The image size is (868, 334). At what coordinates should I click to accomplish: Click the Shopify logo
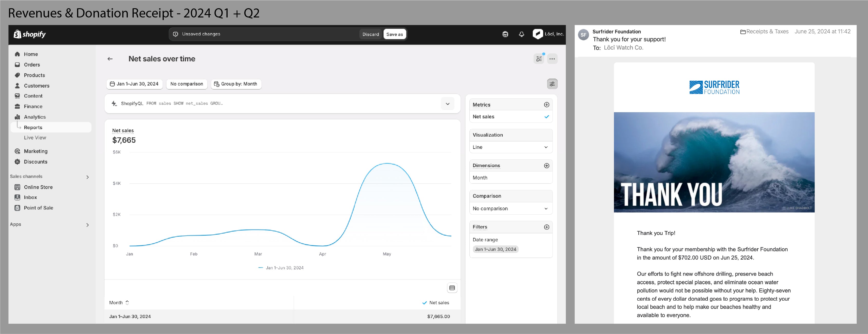pos(30,34)
